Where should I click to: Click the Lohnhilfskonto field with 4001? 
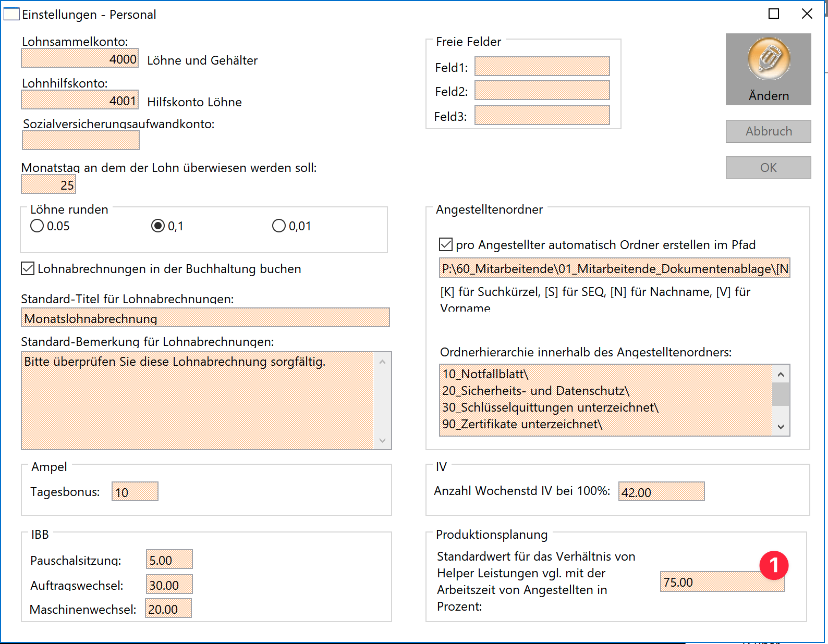(x=80, y=100)
